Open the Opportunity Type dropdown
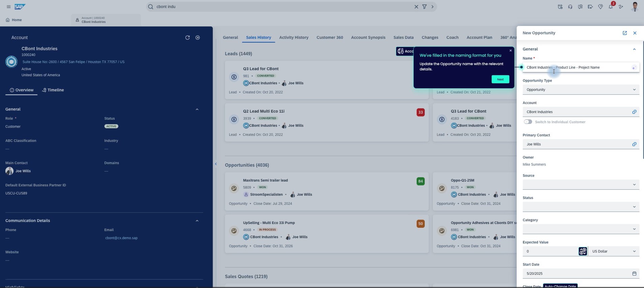 (x=581, y=90)
